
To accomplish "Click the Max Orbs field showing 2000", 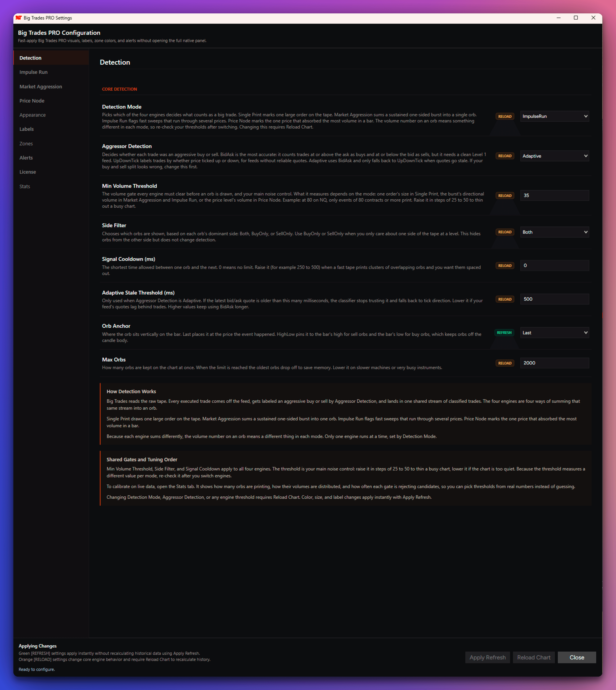I will pyautogui.click(x=554, y=363).
